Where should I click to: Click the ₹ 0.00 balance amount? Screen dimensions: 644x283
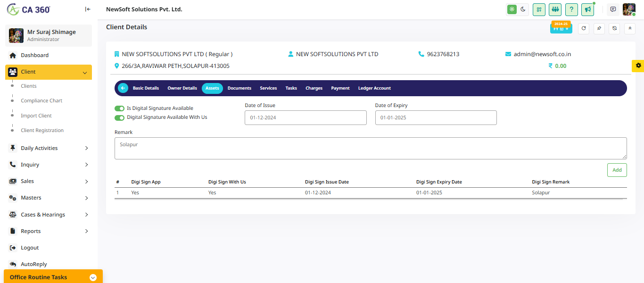coord(558,66)
